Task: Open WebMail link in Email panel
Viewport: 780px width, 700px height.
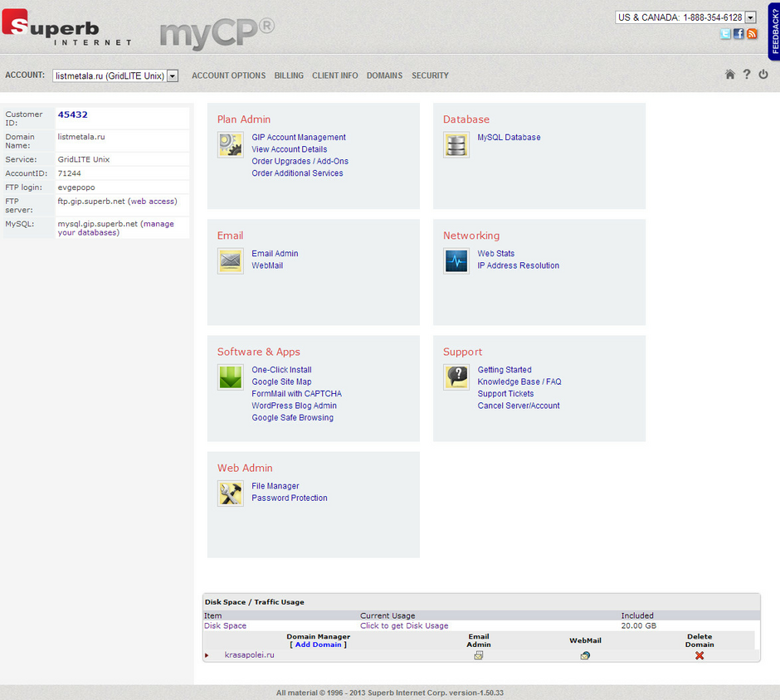Action: pyautogui.click(x=268, y=265)
